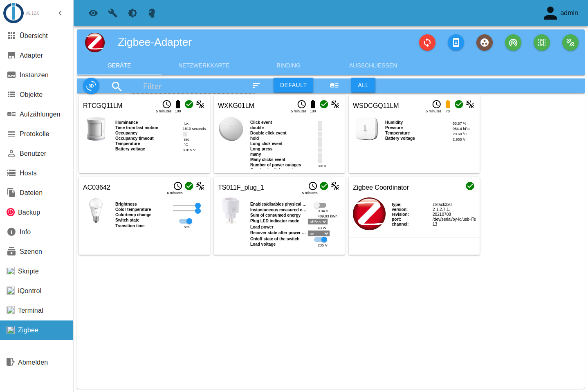Open Übersicht in the sidebar
This screenshot has width=588, height=392.
[x=37, y=36]
